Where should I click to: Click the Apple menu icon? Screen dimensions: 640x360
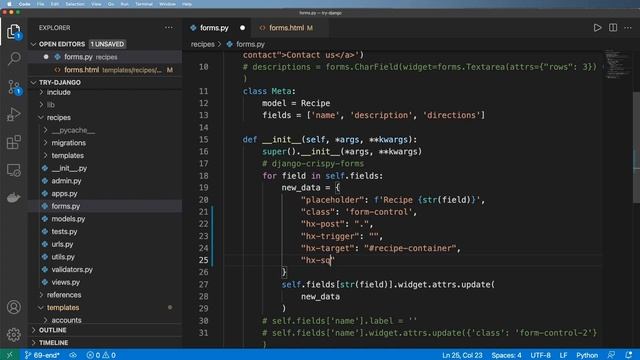(9, 4)
